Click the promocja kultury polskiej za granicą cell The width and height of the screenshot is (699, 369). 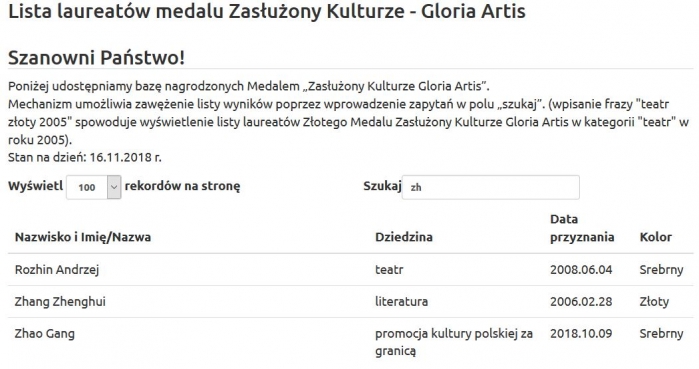[454, 342]
